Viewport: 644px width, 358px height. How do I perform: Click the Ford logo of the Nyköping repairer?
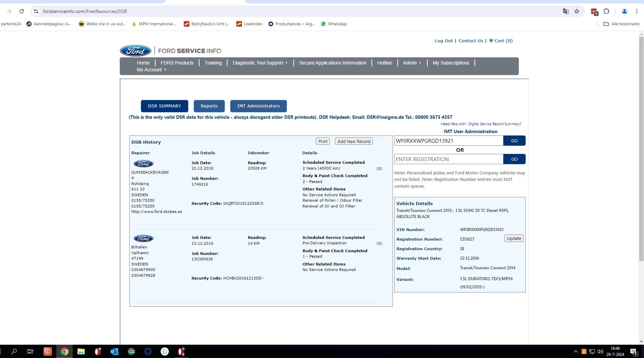pos(143,163)
